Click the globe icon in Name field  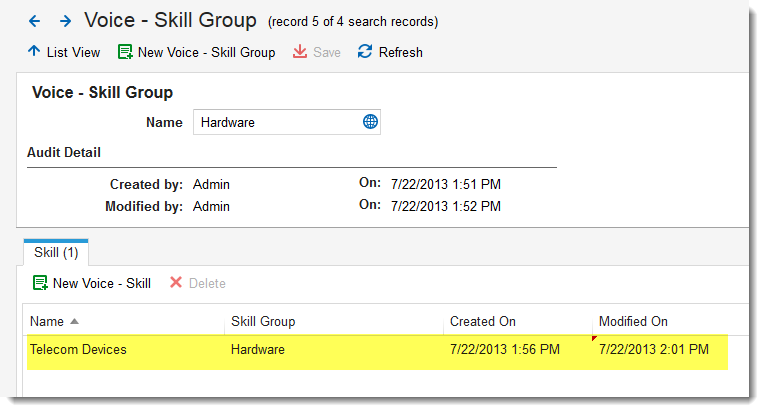tap(370, 122)
